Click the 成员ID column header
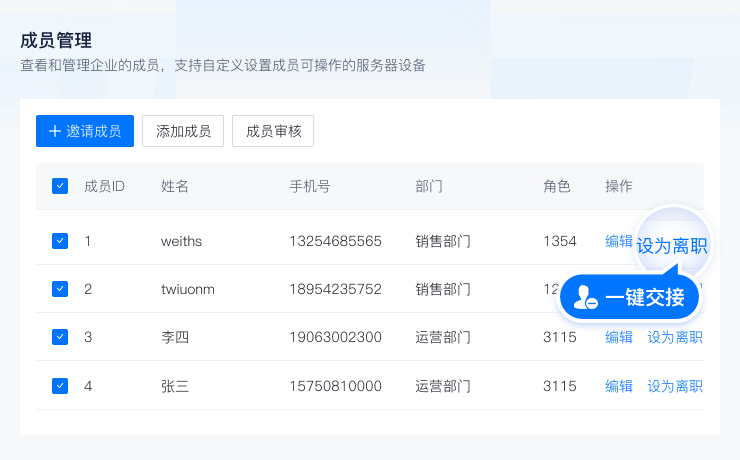 pos(104,186)
